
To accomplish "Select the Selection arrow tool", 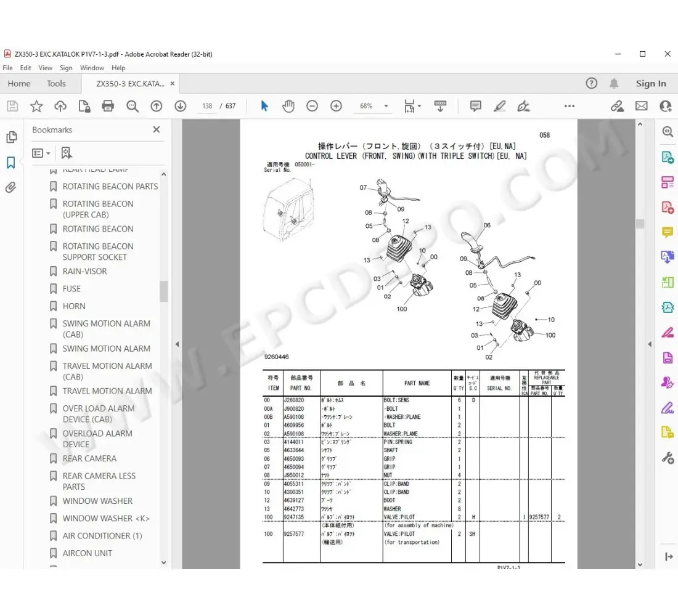I will point(264,106).
